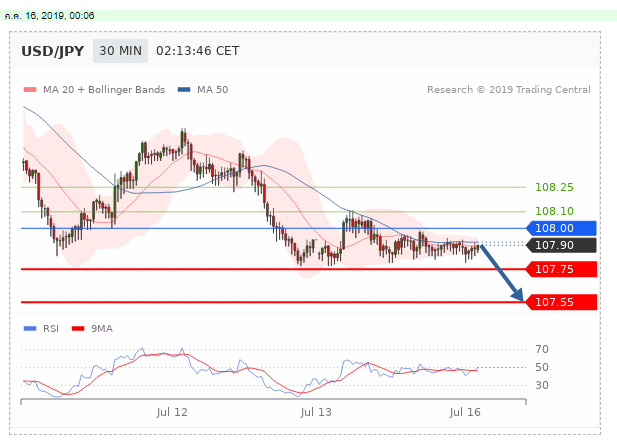Click the post date header at top

pyautogui.click(x=50, y=16)
